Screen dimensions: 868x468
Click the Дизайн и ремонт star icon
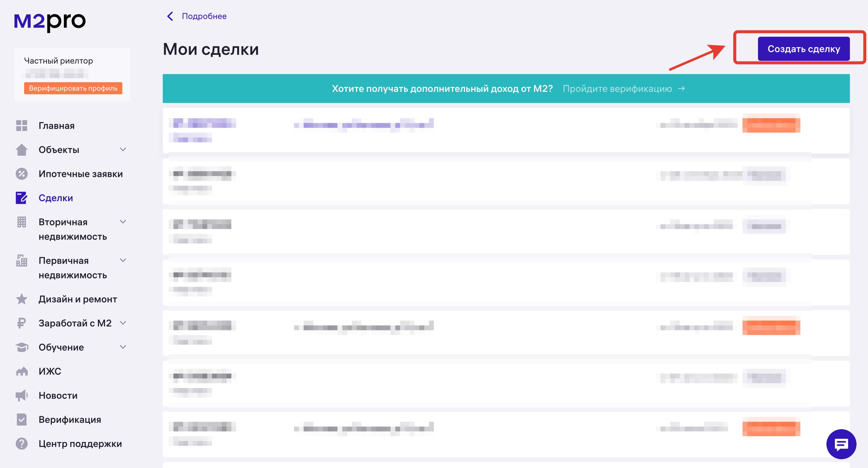click(x=22, y=299)
